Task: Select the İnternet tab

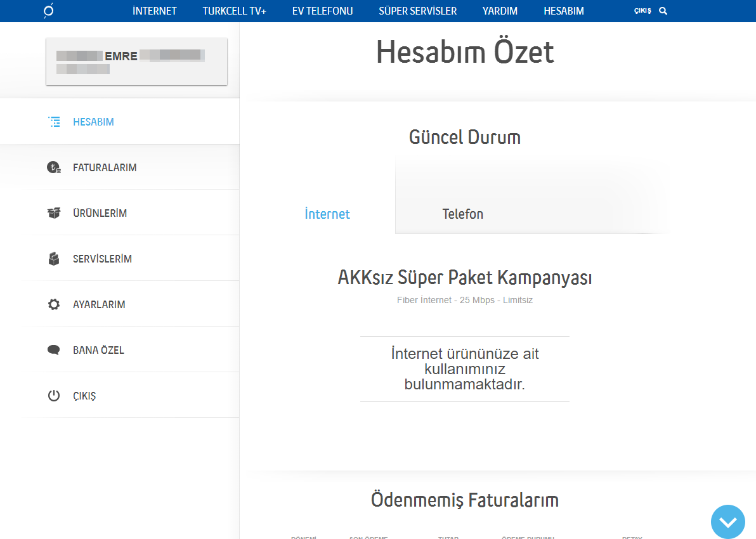Action: [x=327, y=214]
